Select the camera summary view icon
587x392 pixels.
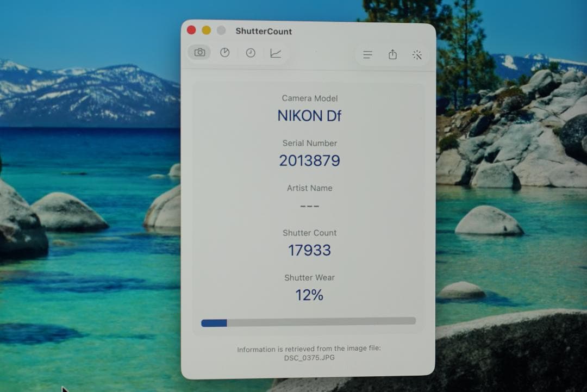tap(199, 53)
